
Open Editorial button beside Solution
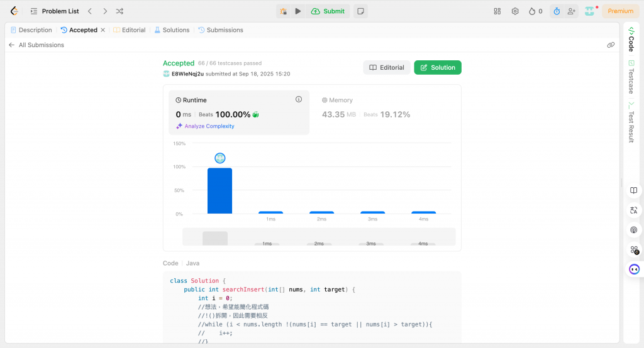click(x=387, y=68)
